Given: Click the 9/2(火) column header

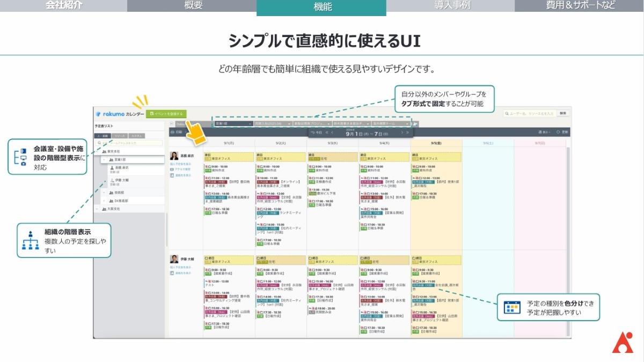Looking at the screenshot, I should tap(281, 143).
